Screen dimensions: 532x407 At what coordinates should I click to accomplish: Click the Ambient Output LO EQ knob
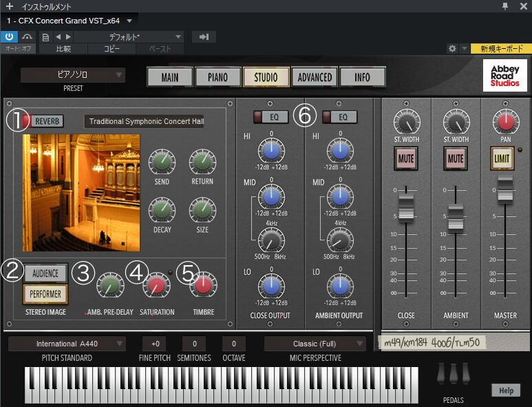pos(340,287)
